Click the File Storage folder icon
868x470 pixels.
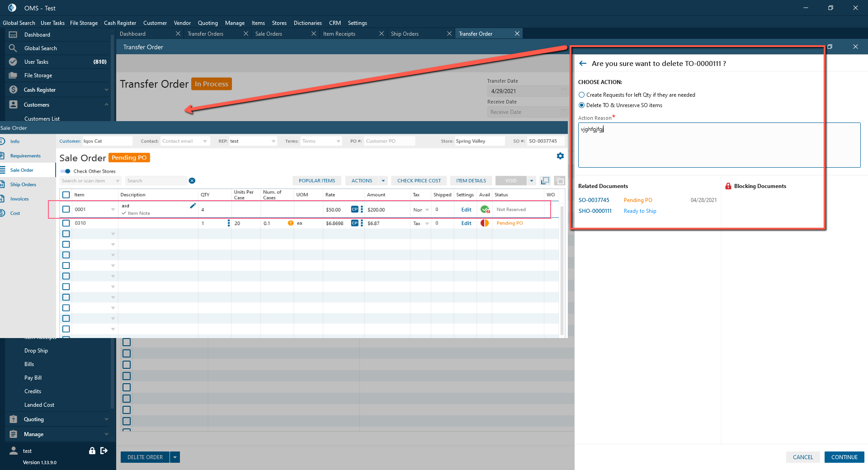pos(13,75)
